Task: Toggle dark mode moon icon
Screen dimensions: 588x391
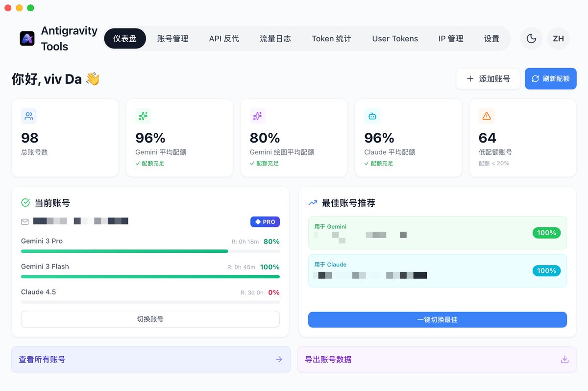Action: click(531, 39)
